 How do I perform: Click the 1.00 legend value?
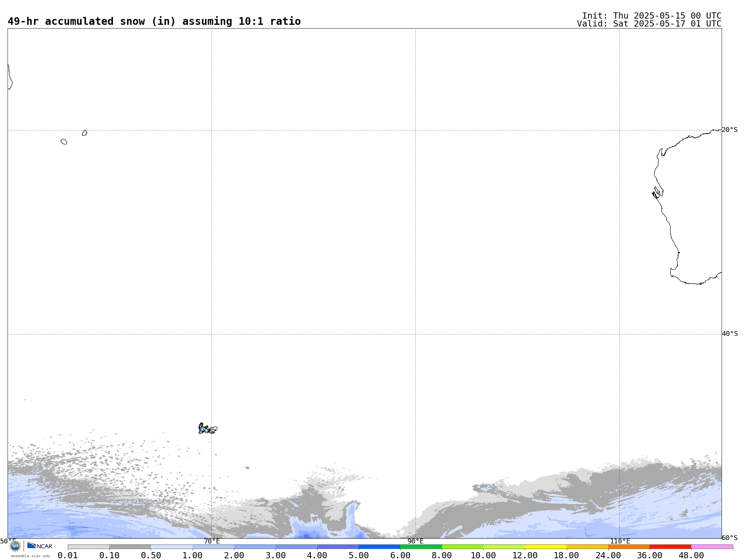tap(193, 555)
